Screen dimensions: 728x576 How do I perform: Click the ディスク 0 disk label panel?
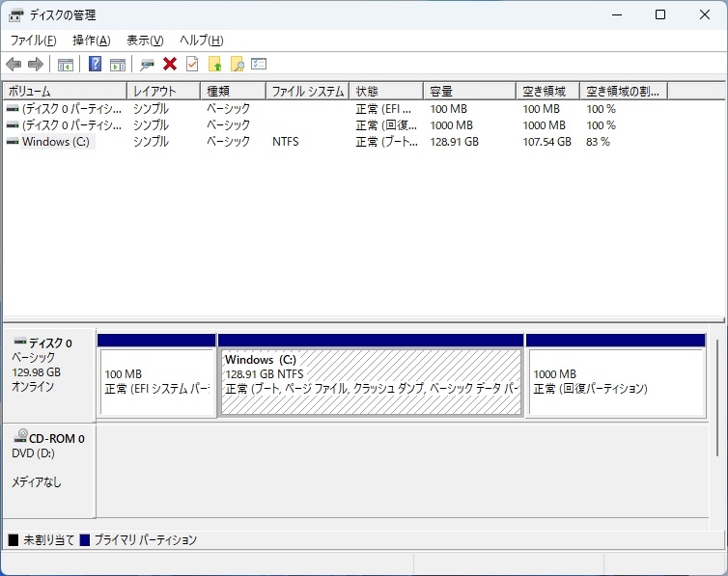coord(49,375)
